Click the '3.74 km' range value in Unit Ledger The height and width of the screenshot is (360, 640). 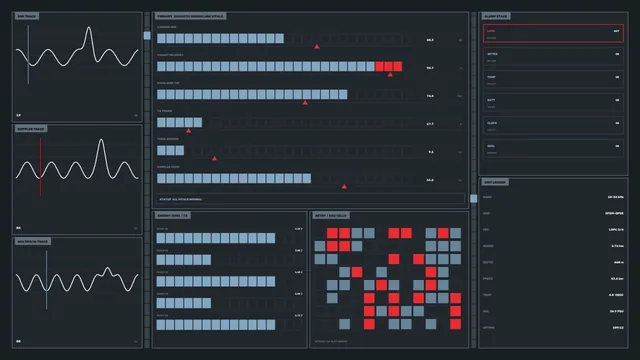pyautogui.click(x=617, y=246)
